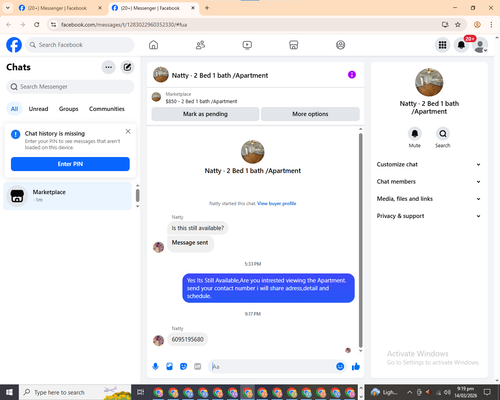
Task: Search in conversation using magnifier icon
Action: tap(443, 134)
